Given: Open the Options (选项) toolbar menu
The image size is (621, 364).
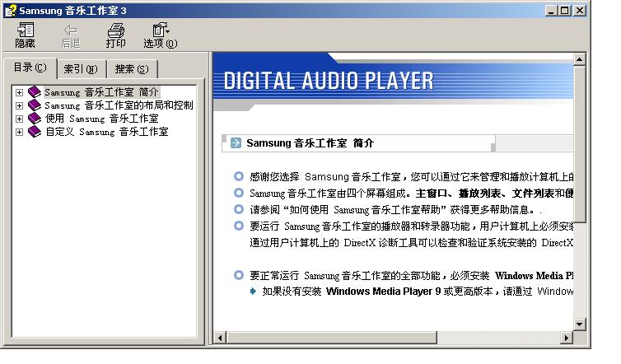Looking at the screenshot, I should (161, 35).
